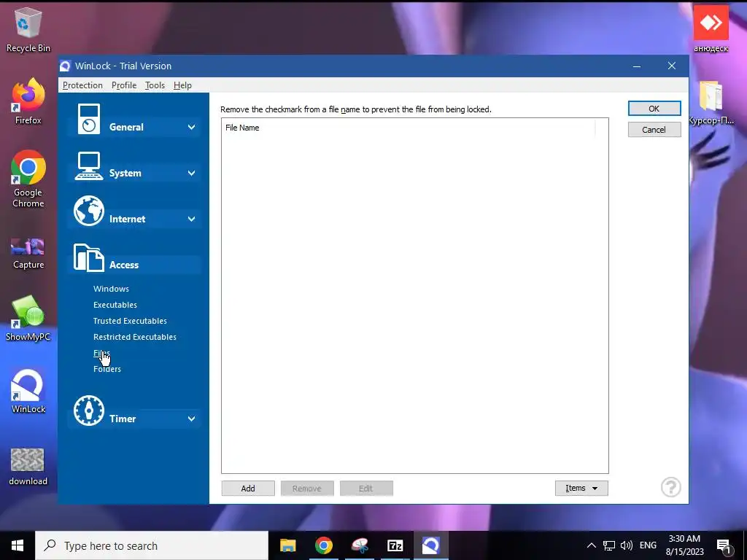Image resolution: width=747 pixels, height=560 pixels.
Task: Open the Protection menu
Action: (82, 85)
